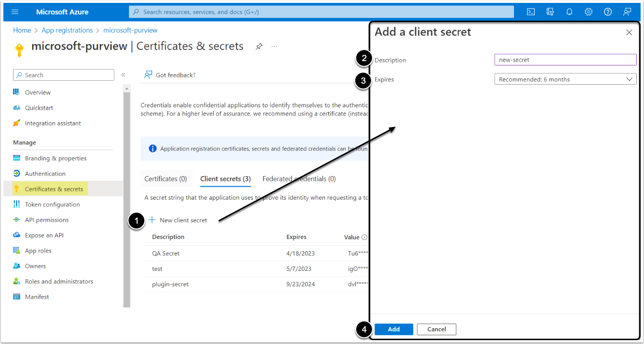This screenshot has height=344, width=644.
Task: Click the Expose an API icon
Action: point(16,235)
